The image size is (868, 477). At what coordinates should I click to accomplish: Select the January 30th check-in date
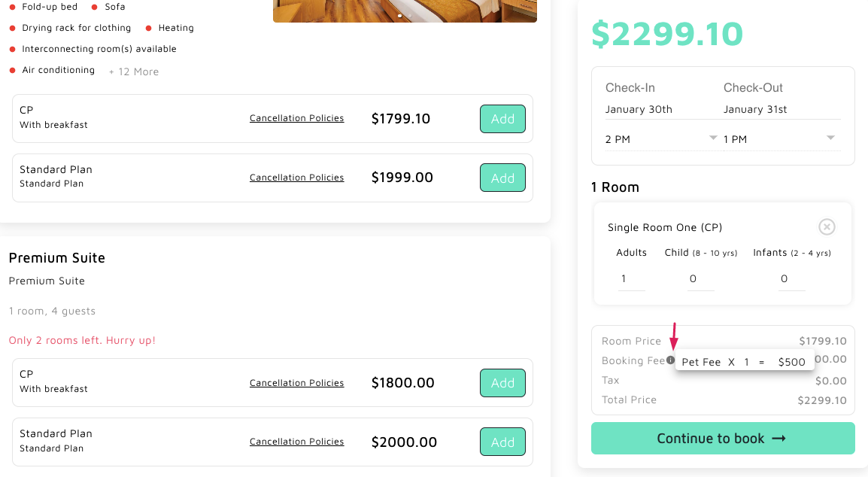coord(639,109)
